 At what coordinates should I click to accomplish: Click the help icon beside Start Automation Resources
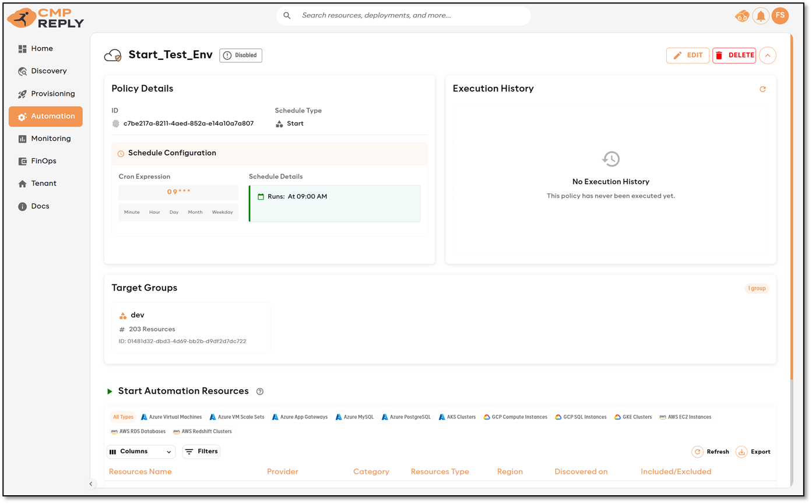260,392
